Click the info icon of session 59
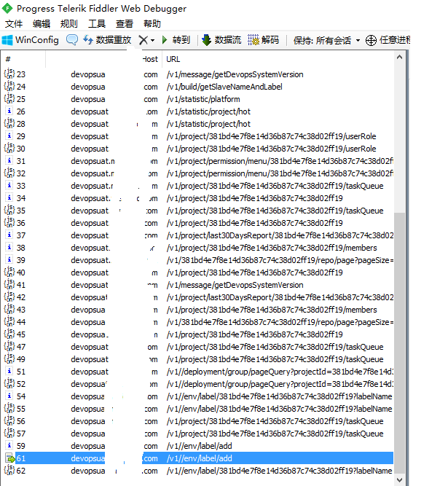This screenshot has height=486, width=448. tap(9, 445)
